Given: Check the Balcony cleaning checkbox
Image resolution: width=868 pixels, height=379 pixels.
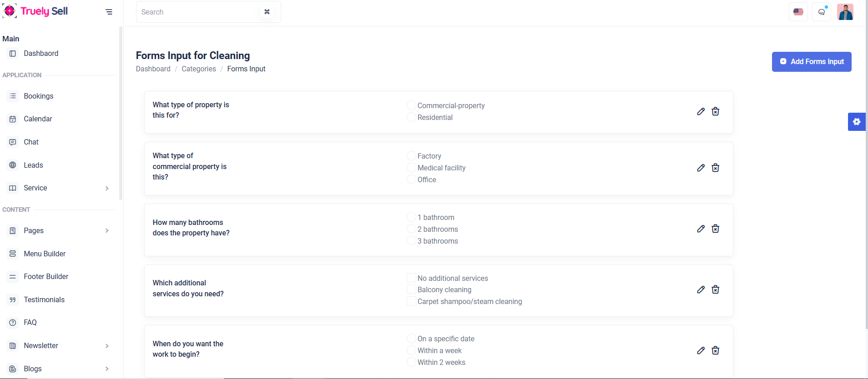Looking at the screenshot, I should 411,289.
